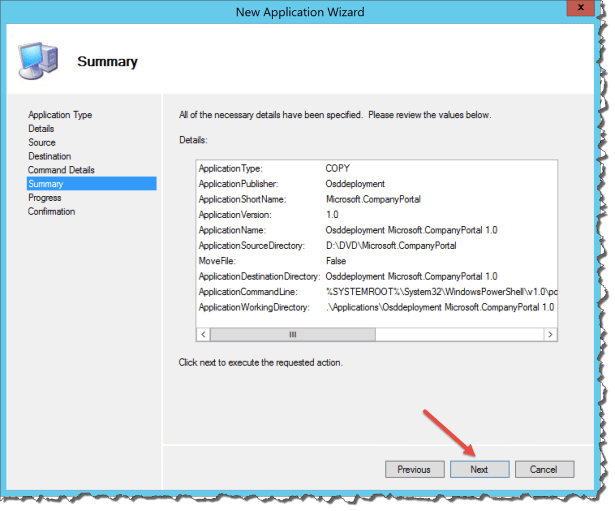
Task: Click the ApplicationType value COPY
Action: (338, 168)
